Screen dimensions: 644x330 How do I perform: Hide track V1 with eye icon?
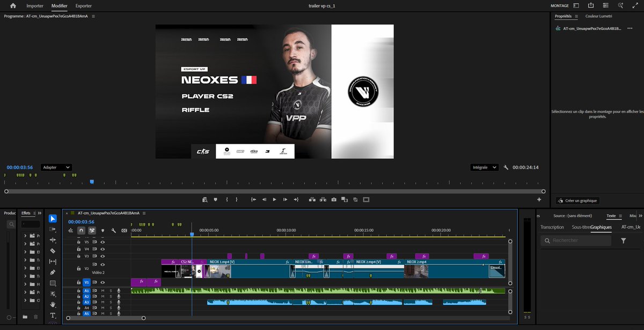(x=103, y=282)
